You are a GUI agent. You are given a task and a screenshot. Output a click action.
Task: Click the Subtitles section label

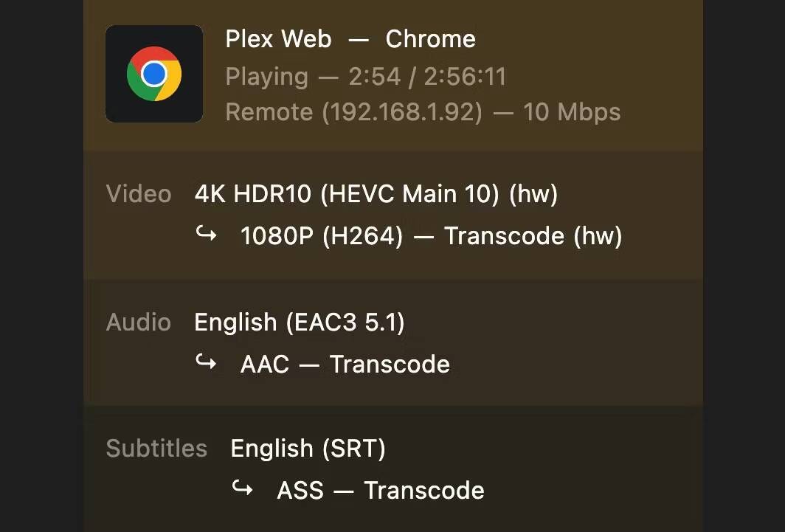(156, 449)
